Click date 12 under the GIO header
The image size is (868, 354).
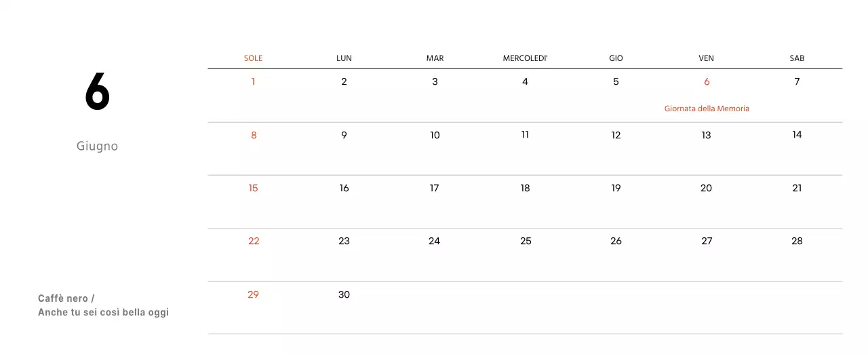616,135
